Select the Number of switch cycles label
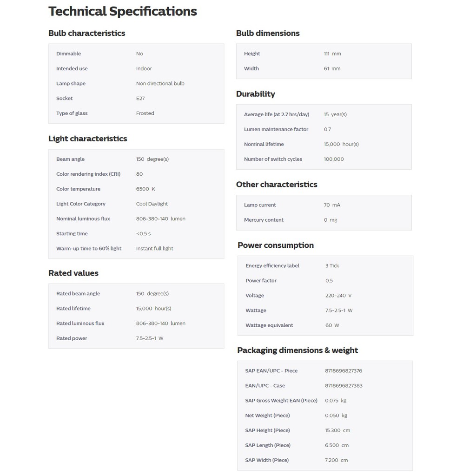This screenshot has width=476, height=476. (x=273, y=159)
